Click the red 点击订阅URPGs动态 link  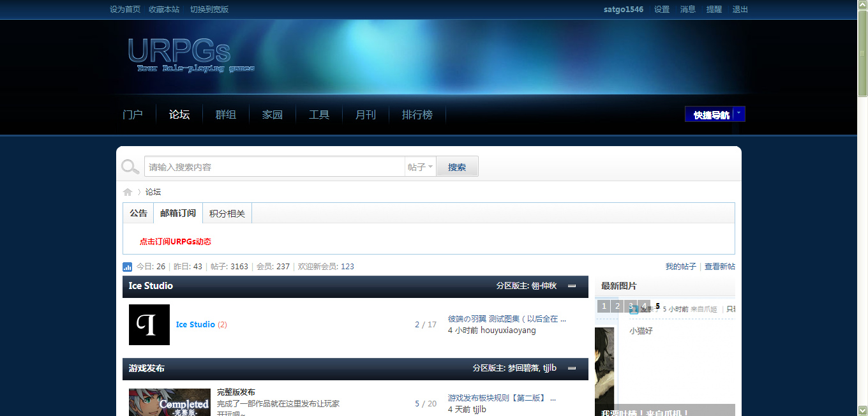176,242
